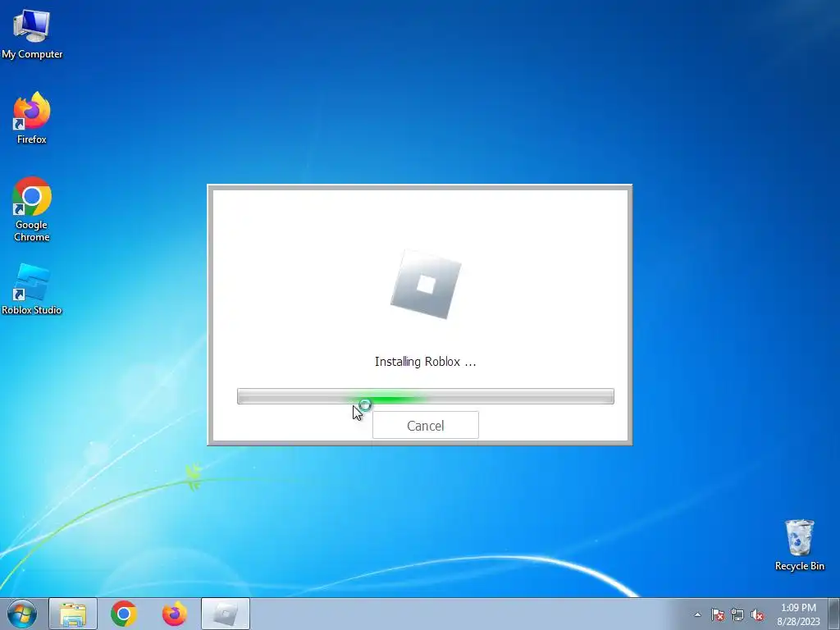Click the muted volume tray icon
The width and height of the screenshot is (840, 630).
click(x=757, y=614)
